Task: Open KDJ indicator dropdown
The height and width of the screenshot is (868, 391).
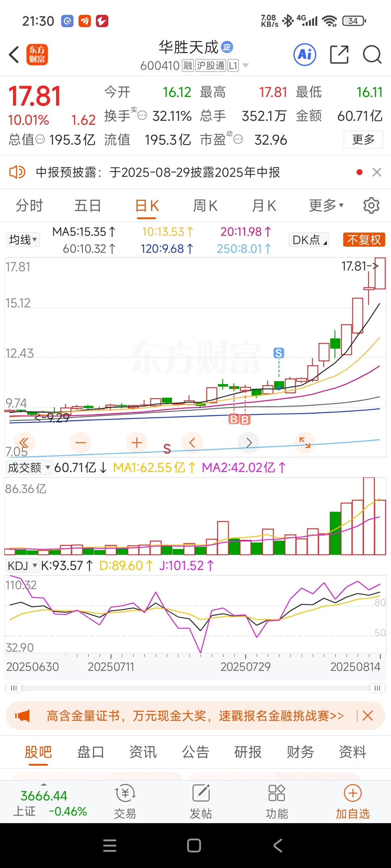Action: (x=23, y=566)
